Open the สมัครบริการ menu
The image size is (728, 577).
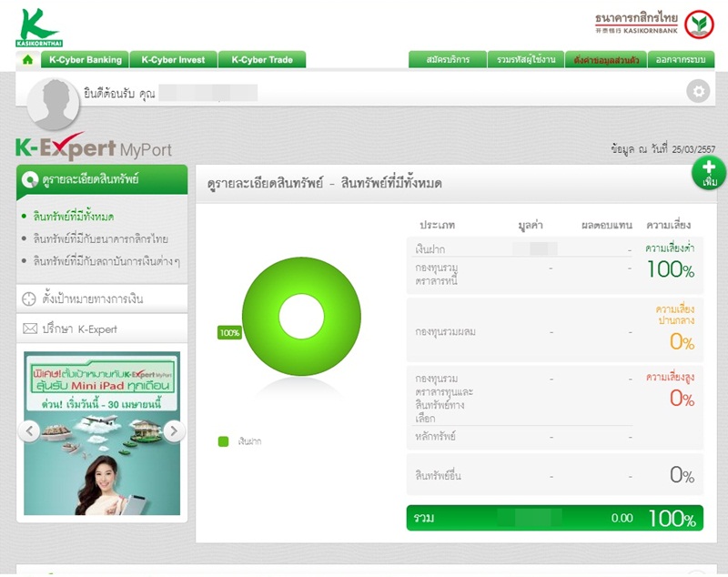coord(448,60)
